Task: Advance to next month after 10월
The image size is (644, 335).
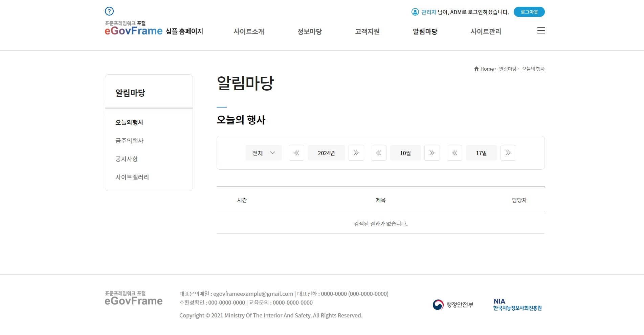Action: [432, 153]
